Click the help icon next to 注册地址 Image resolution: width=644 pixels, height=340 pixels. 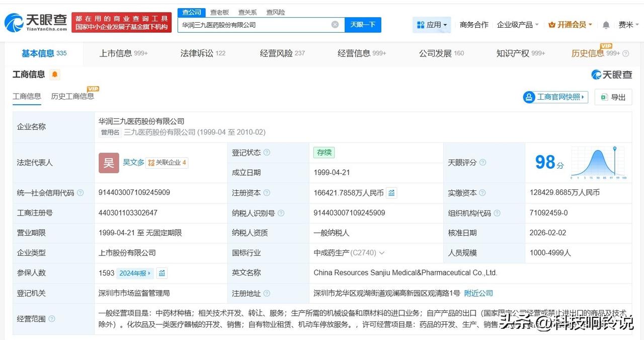click(267, 293)
